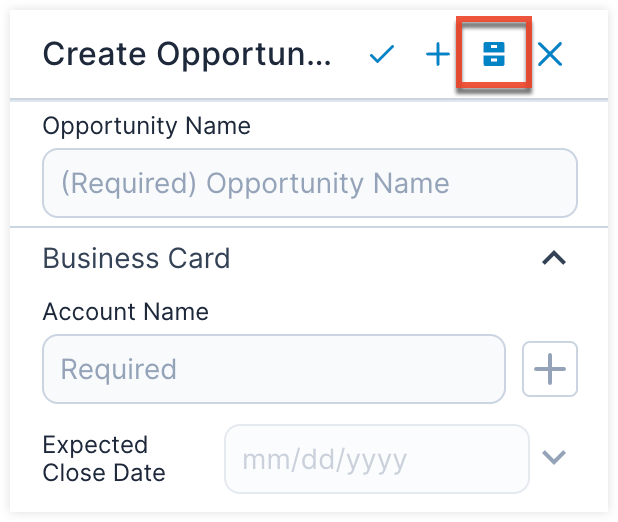The width and height of the screenshot is (618, 522).
Task: Click the mm/dd/yyyy placeholder text
Action: tap(324, 460)
